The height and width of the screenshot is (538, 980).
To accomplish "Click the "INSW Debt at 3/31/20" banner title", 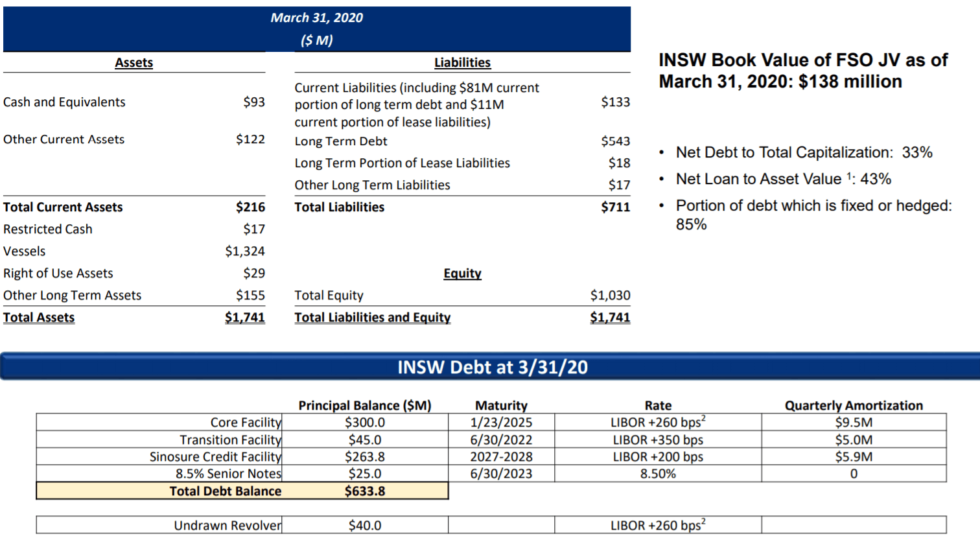I will [493, 367].
